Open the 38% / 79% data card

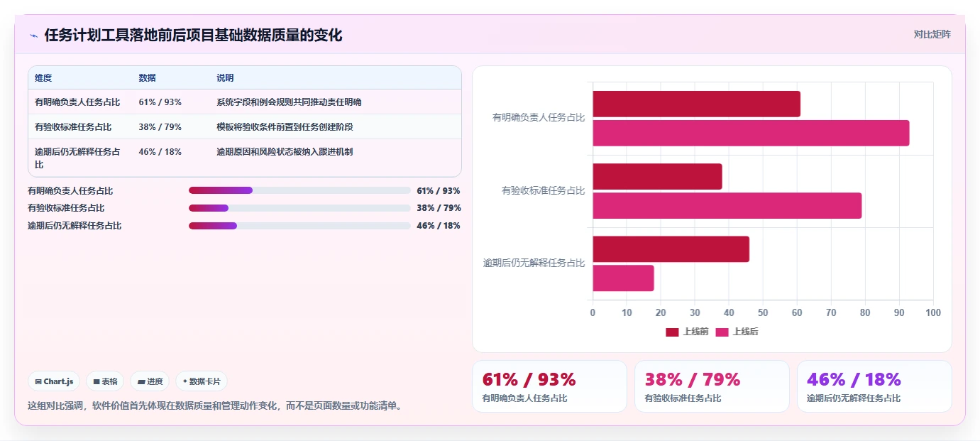point(712,386)
